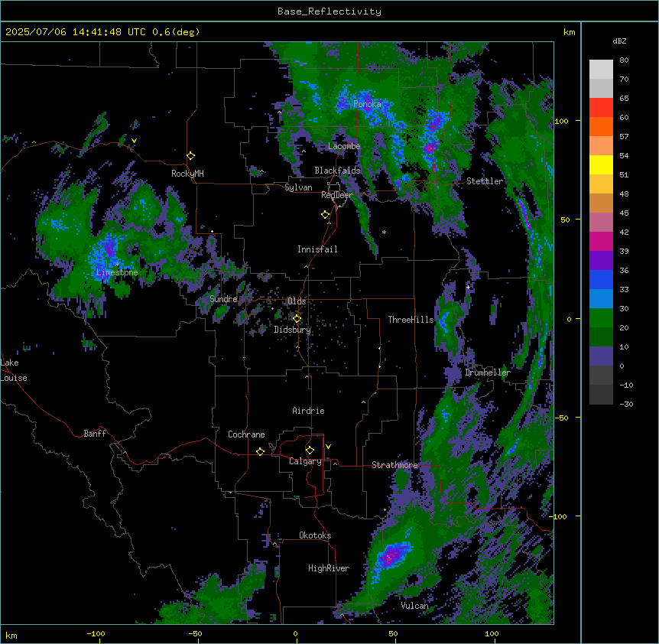Image resolution: width=659 pixels, height=644 pixels.
Task: Click the Strathmore town label
Action: tap(394, 465)
